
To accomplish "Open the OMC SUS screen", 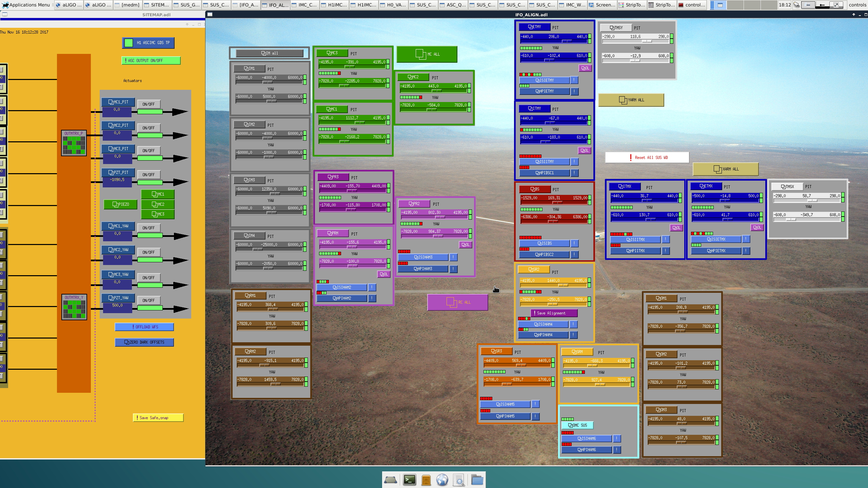I will click(577, 425).
